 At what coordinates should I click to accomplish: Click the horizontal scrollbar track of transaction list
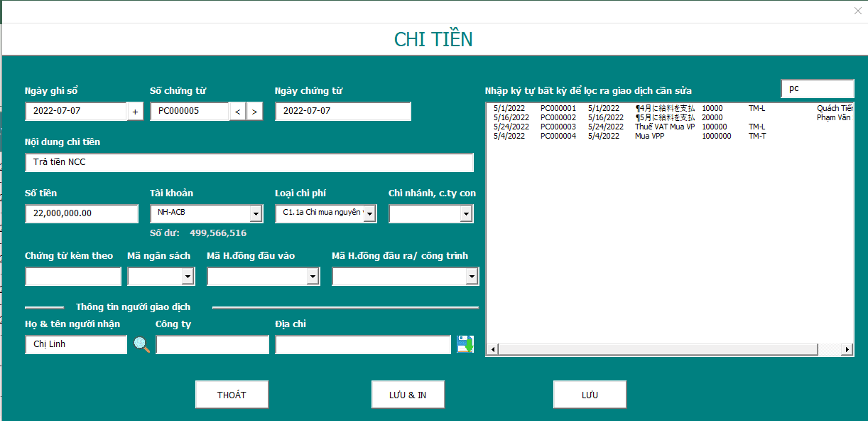tap(669, 349)
